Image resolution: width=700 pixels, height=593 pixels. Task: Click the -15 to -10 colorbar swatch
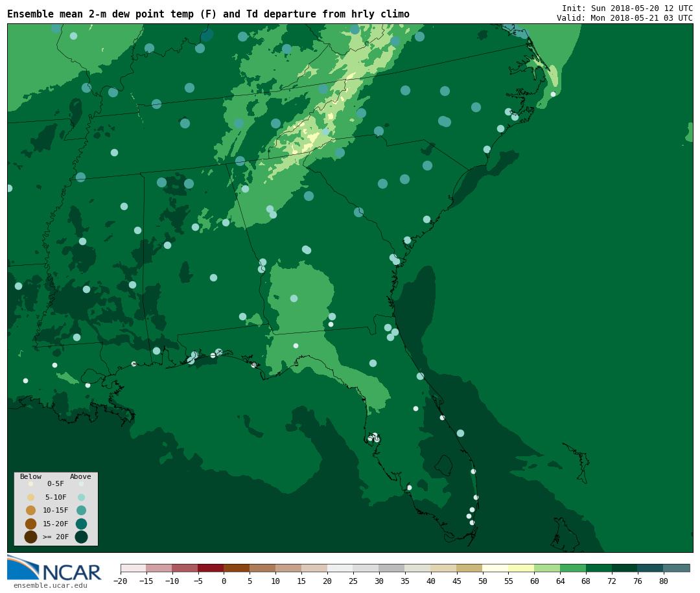point(159,568)
